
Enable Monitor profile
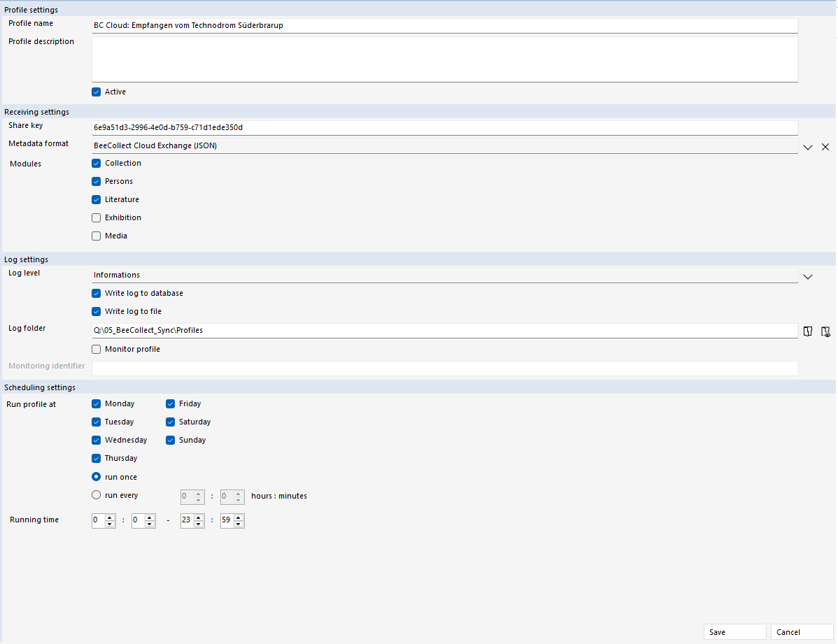tap(96, 349)
